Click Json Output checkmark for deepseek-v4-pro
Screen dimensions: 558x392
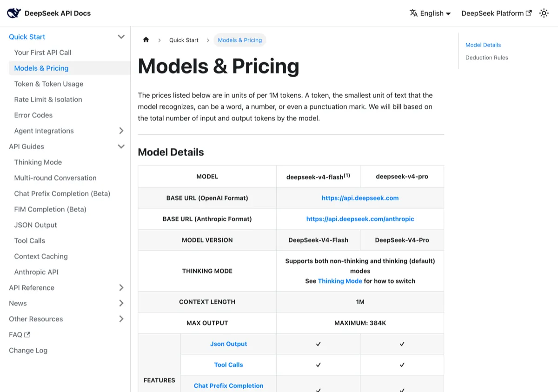[x=402, y=344]
